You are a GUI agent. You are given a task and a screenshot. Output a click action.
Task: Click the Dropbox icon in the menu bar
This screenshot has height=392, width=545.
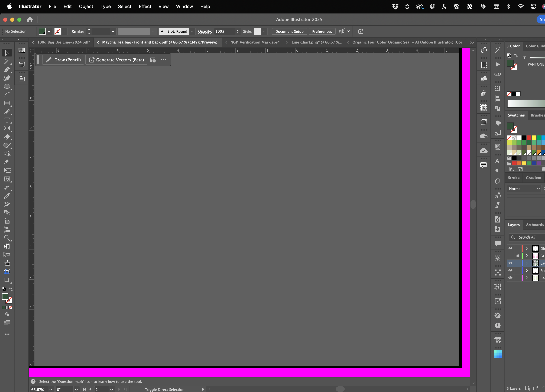[x=395, y=6]
